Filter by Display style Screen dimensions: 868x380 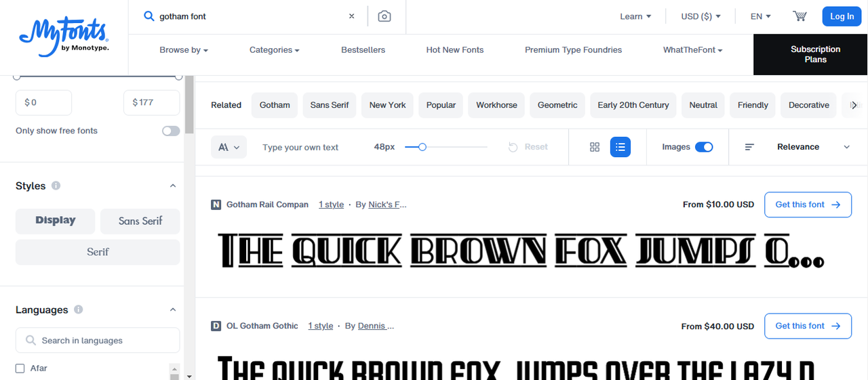pyautogui.click(x=56, y=221)
